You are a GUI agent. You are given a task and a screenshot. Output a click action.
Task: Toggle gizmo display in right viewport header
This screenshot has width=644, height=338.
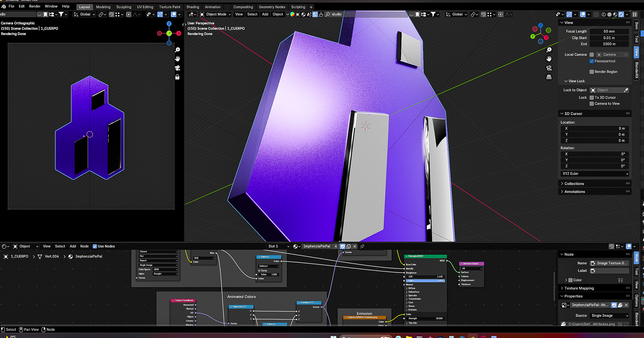pos(569,14)
